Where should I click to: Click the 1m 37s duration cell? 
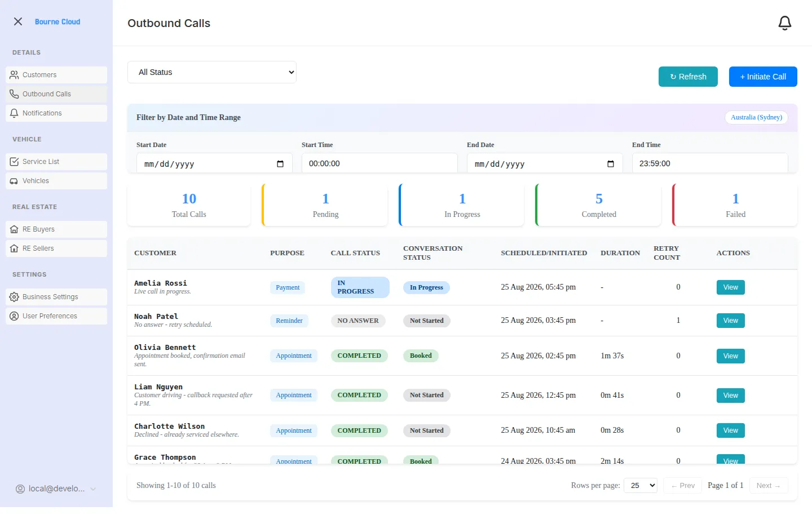[612, 356]
